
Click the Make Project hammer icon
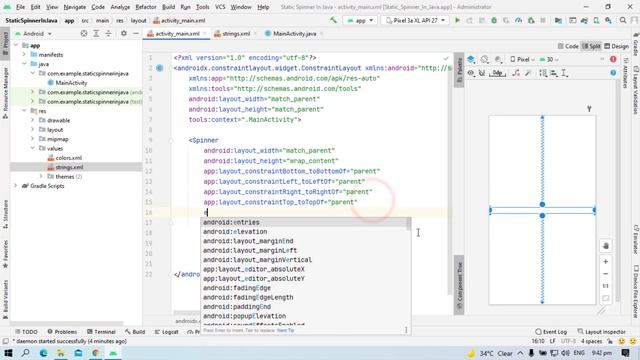333,20
